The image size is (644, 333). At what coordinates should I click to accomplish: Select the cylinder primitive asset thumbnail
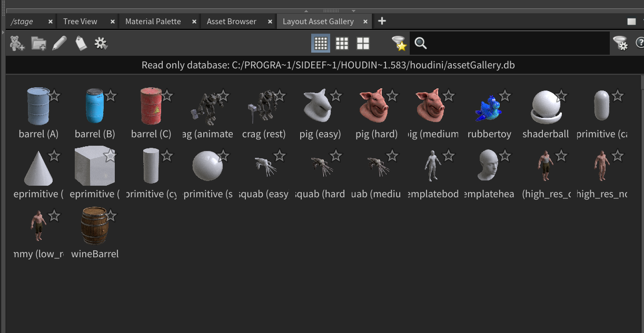(x=151, y=166)
